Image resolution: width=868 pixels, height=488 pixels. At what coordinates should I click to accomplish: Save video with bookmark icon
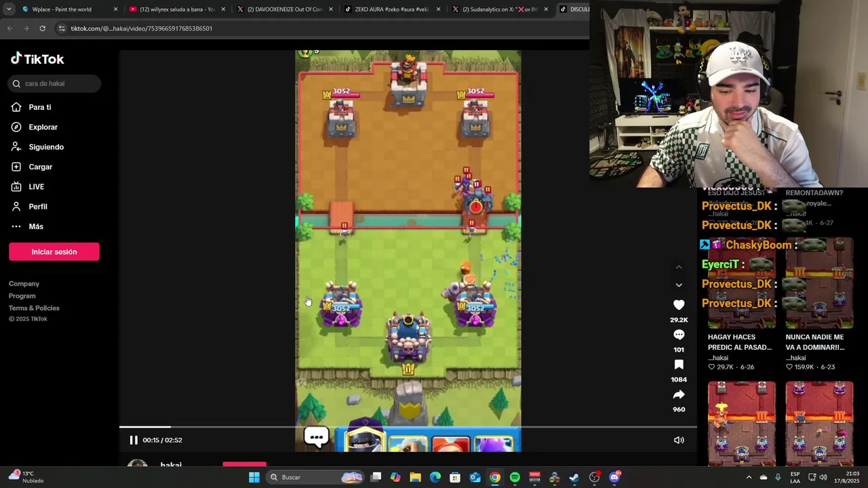(679, 365)
